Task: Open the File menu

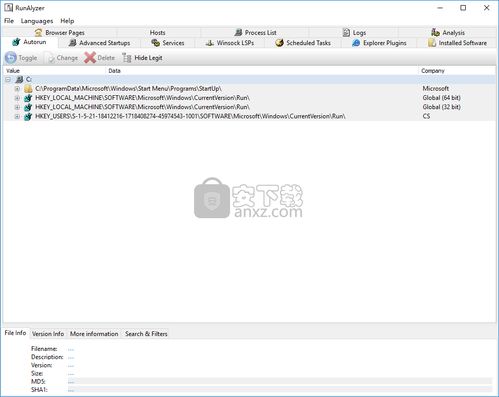Action: tap(9, 21)
